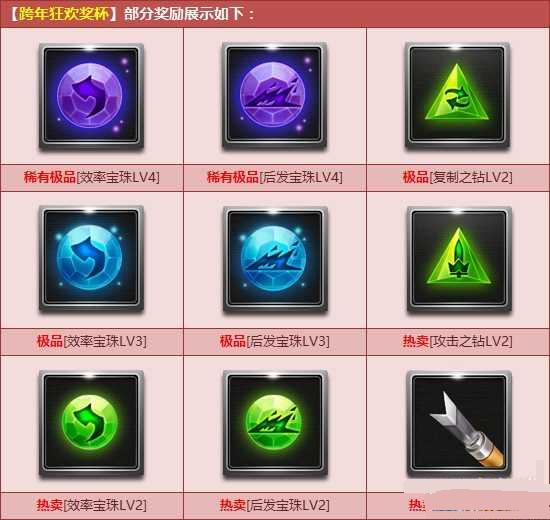
Task: Click the 稀有极品[效率宝珠LV4] label
Action: pyautogui.click(x=92, y=177)
